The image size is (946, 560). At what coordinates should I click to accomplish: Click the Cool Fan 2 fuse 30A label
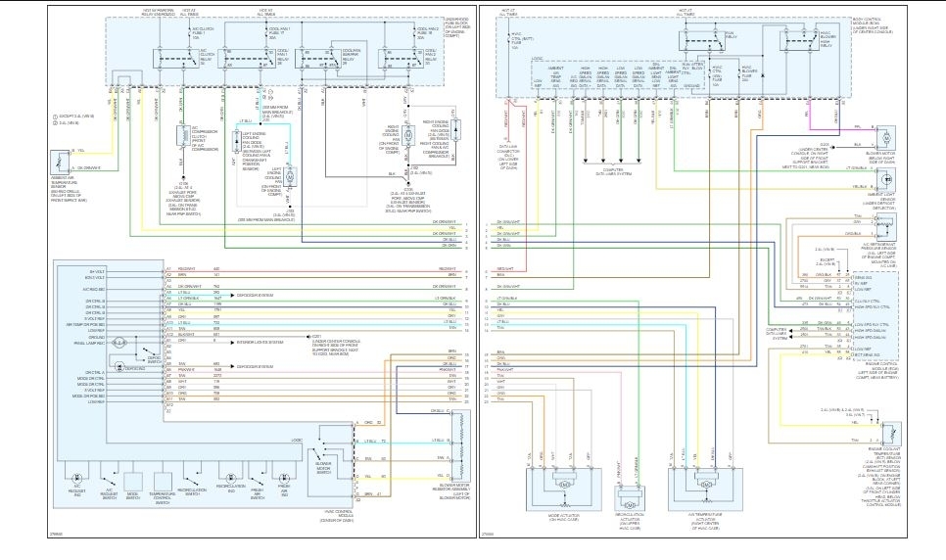coord(428,33)
